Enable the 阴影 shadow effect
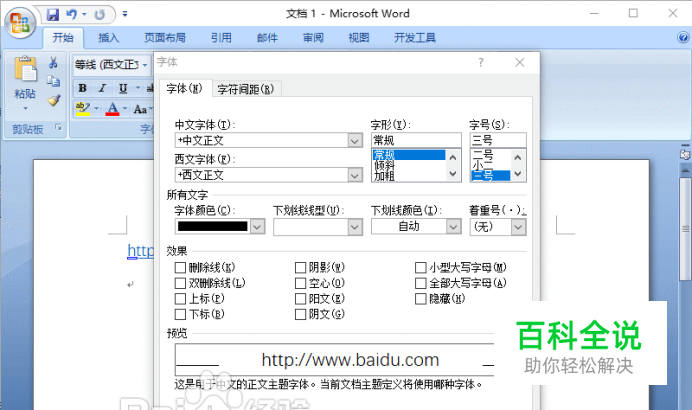Viewport: 692px width, 410px height. click(x=300, y=267)
